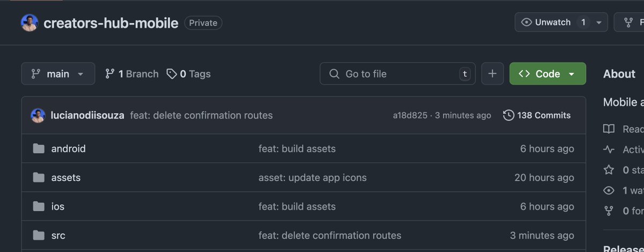Open the lucianodiisouza author profile link
The width and height of the screenshot is (644, 252).
87,115
